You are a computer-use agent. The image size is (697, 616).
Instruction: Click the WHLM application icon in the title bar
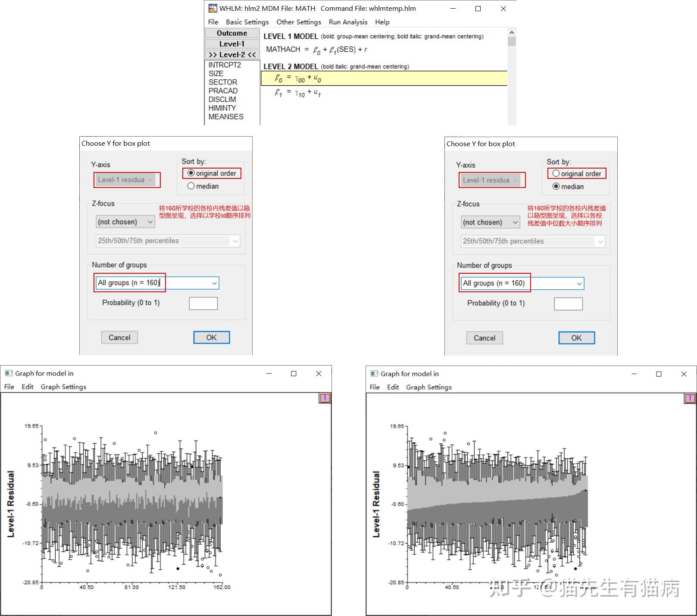pos(212,8)
